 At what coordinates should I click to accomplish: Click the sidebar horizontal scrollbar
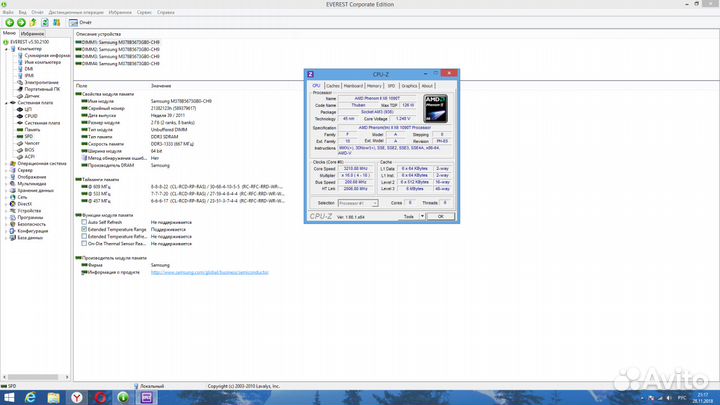pos(35,377)
